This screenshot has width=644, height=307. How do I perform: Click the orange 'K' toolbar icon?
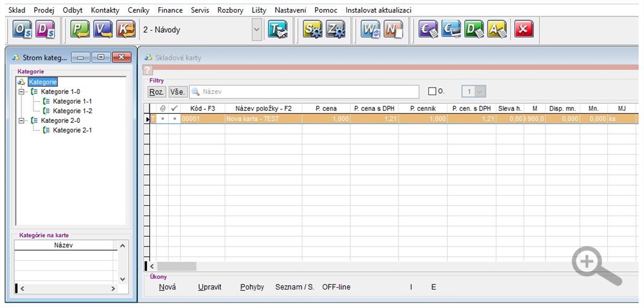tap(126, 30)
